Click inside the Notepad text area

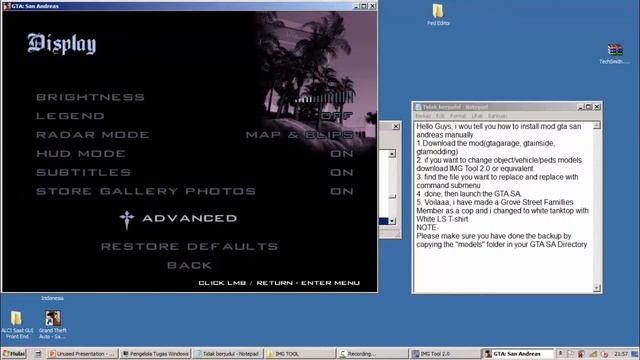(x=504, y=207)
